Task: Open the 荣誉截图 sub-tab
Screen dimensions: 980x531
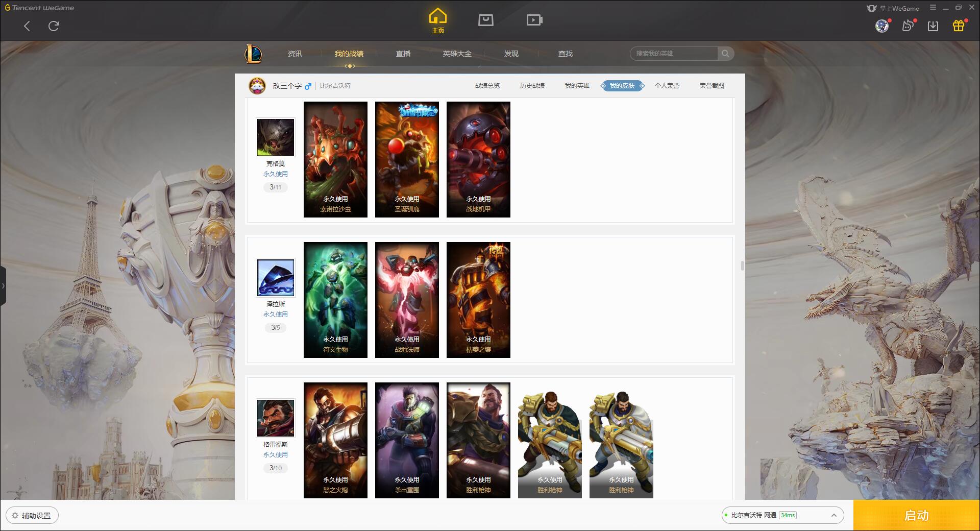Action: tap(712, 86)
